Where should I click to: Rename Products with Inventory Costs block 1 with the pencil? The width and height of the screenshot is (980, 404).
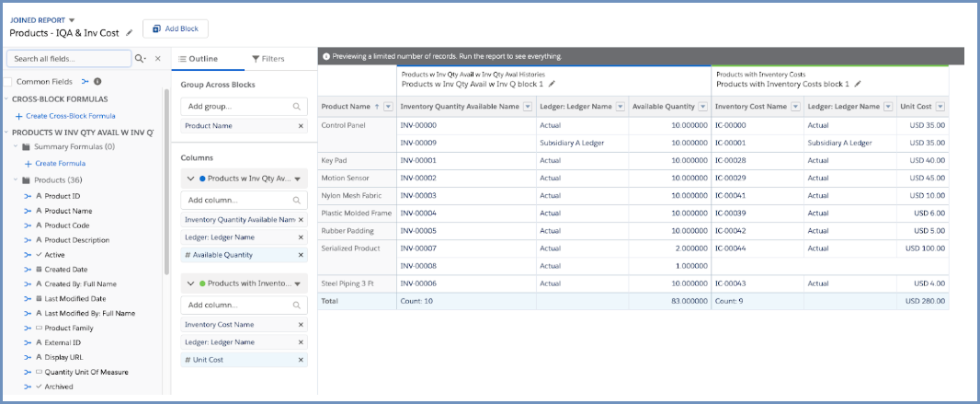pyautogui.click(x=858, y=83)
